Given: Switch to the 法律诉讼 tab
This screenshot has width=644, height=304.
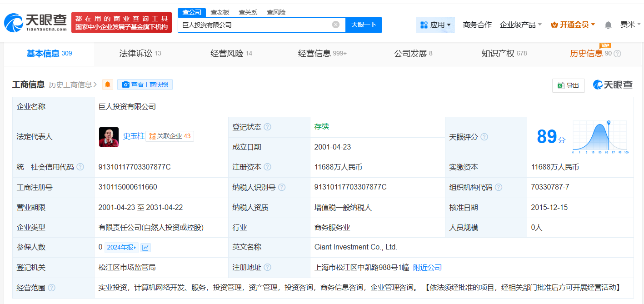Looking at the screenshot, I should [140, 54].
